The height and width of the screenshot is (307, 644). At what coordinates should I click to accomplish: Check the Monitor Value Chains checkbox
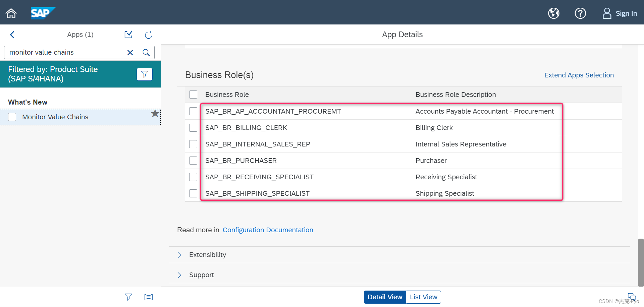point(12,117)
